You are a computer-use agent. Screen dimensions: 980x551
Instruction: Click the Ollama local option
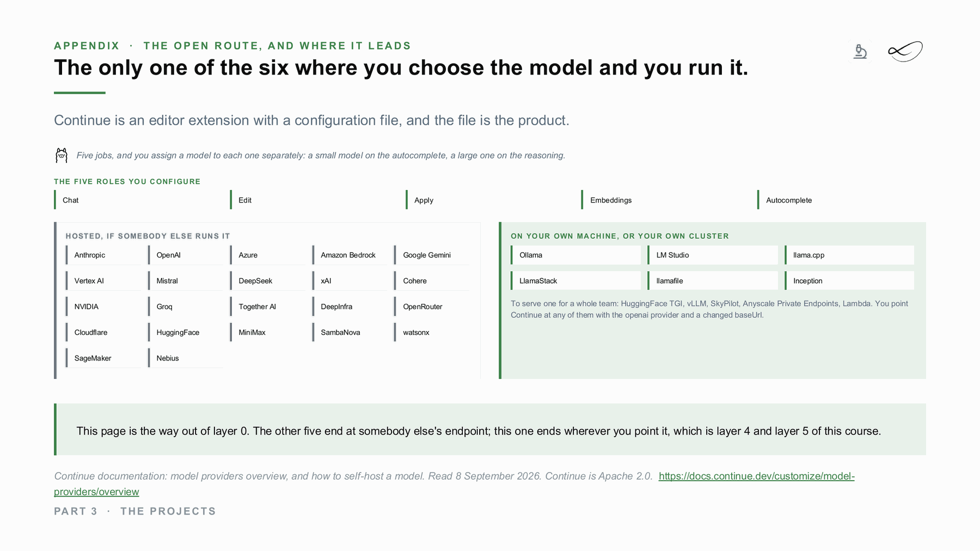tap(575, 255)
